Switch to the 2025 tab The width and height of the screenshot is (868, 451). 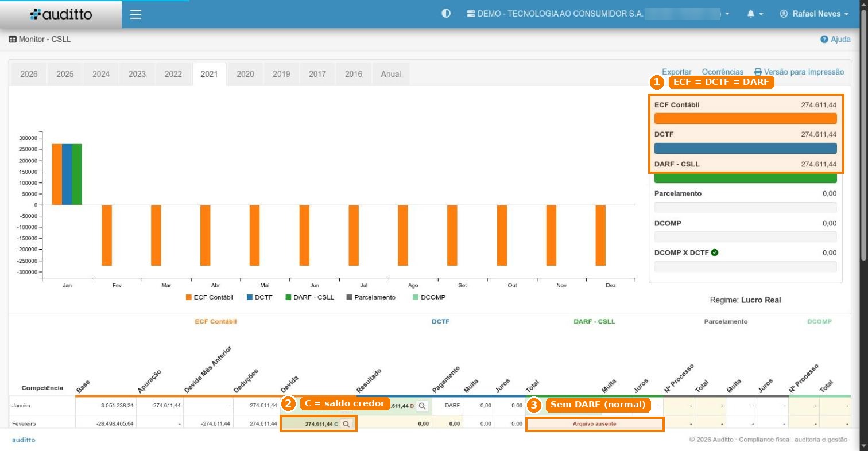[65, 74]
